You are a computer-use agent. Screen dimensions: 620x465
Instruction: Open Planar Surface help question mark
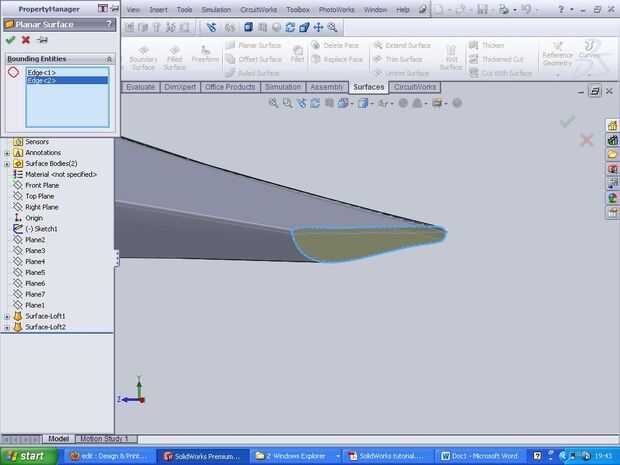coord(109,25)
